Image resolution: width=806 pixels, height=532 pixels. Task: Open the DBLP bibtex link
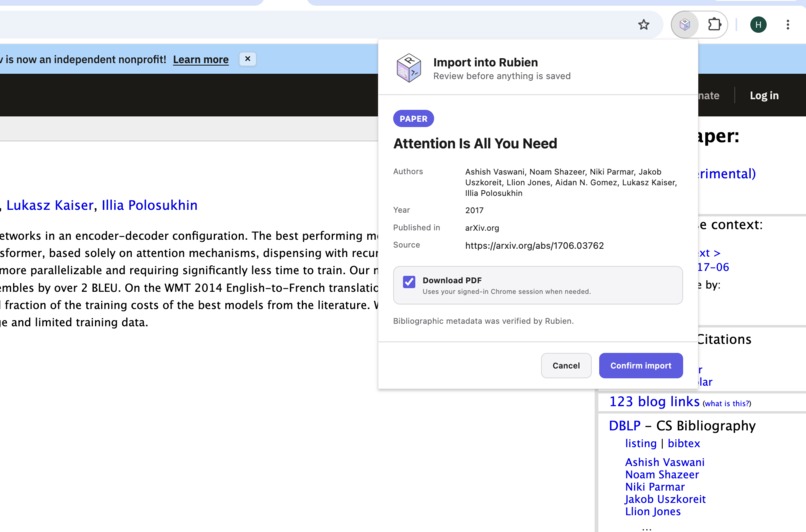point(684,443)
